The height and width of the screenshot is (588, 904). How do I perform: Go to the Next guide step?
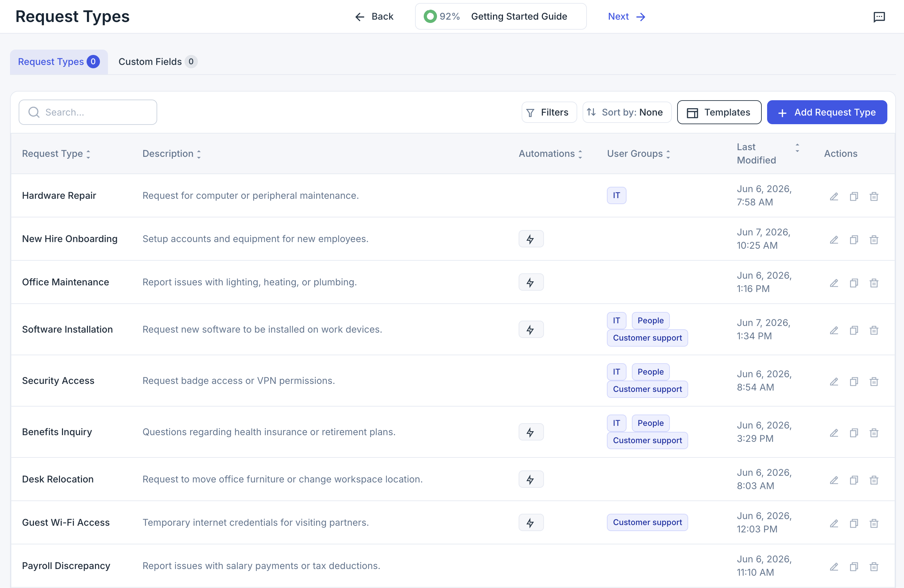tap(627, 17)
